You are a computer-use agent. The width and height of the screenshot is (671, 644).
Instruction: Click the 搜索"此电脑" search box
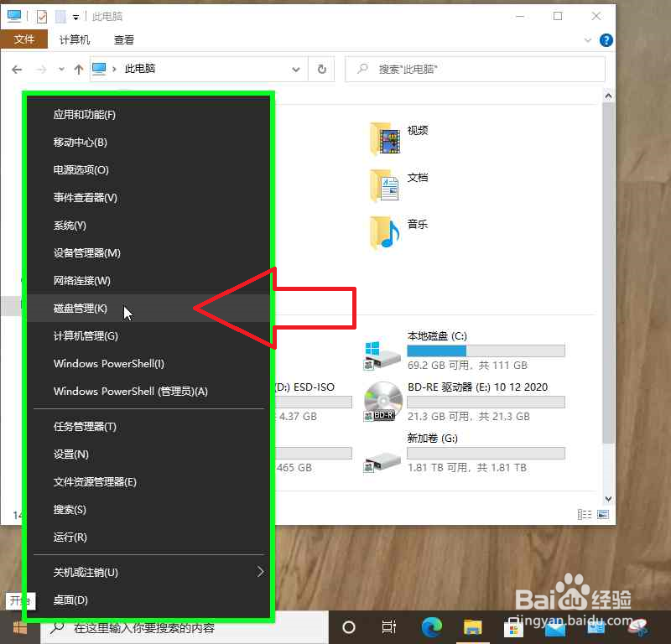tap(475, 69)
